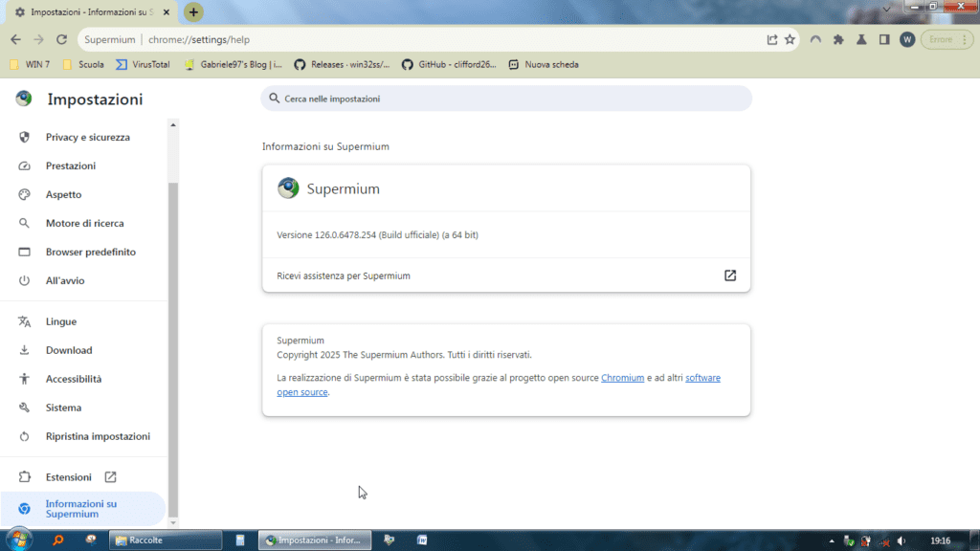Click the Impostazioni - Infor... taskbar button

314,540
